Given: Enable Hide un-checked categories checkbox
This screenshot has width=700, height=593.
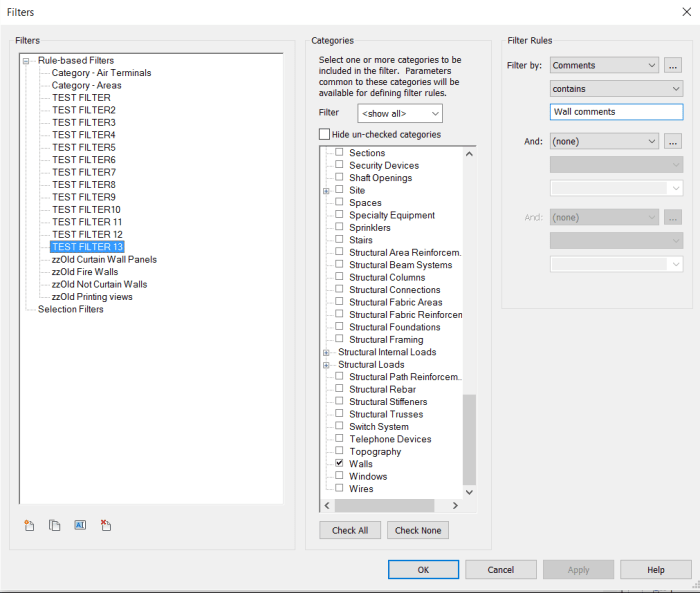Looking at the screenshot, I should pyautogui.click(x=324, y=134).
